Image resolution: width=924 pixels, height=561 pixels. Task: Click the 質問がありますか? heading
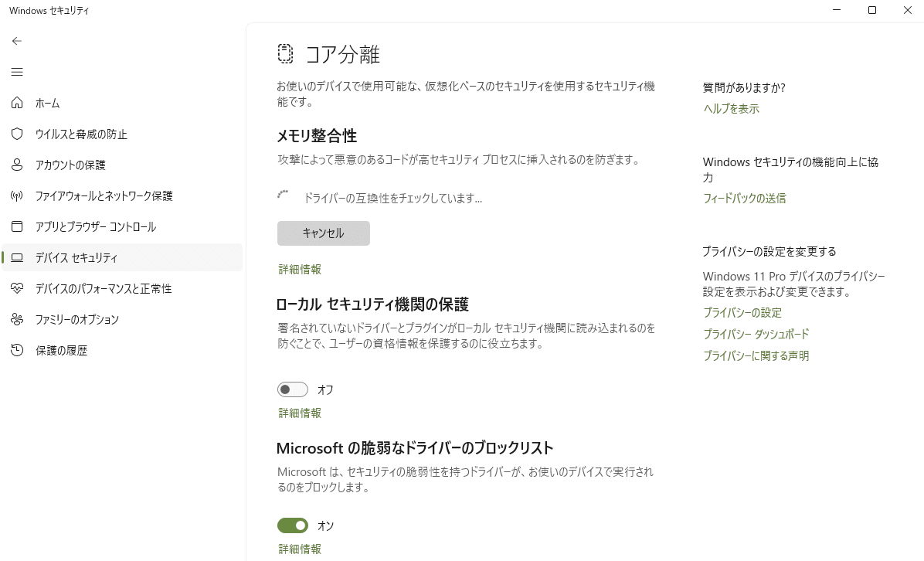click(744, 88)
